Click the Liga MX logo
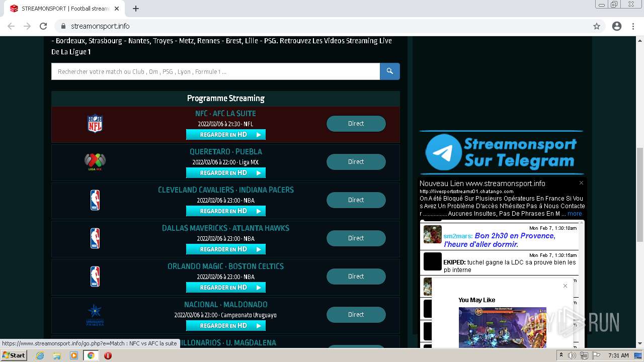This screenshot has width=644, height=362. pos(95,162)
